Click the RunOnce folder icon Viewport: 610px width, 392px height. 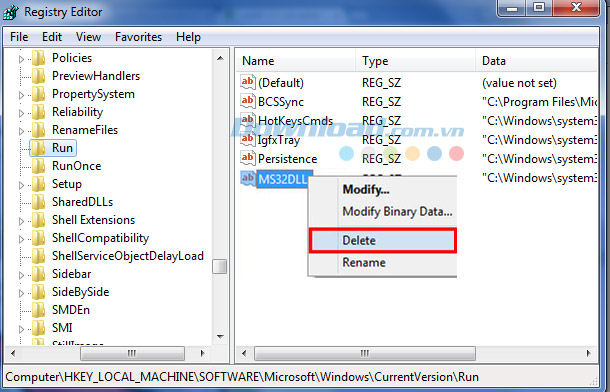tap(39, 166)
